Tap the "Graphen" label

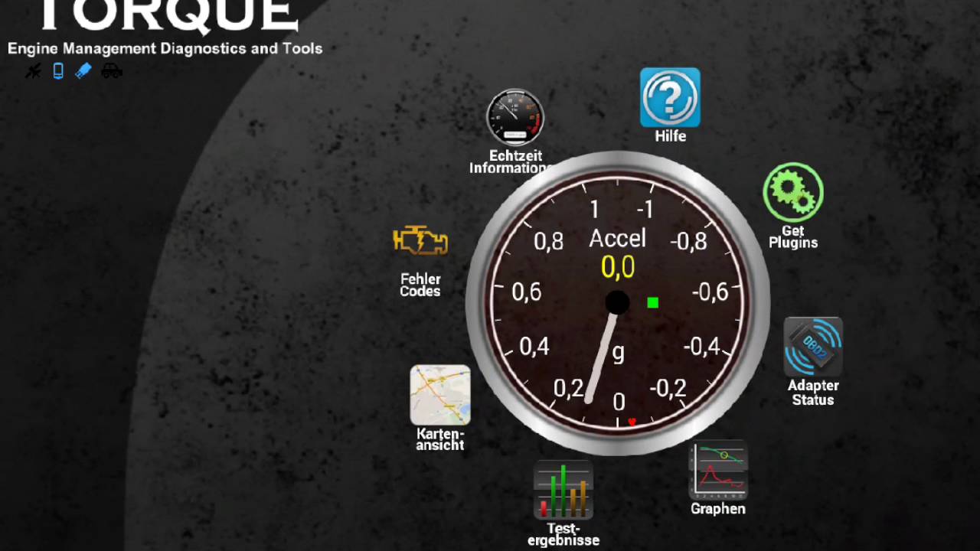pos(718,509)
